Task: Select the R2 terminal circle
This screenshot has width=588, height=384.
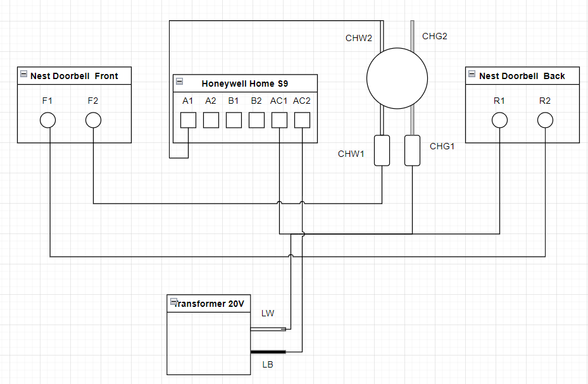Action: (545, 120)
